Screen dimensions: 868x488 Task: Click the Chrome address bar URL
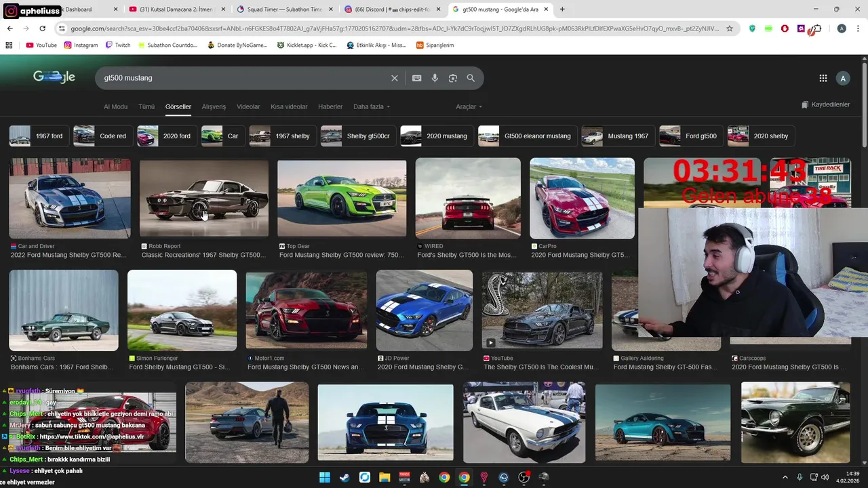[393, 28]
